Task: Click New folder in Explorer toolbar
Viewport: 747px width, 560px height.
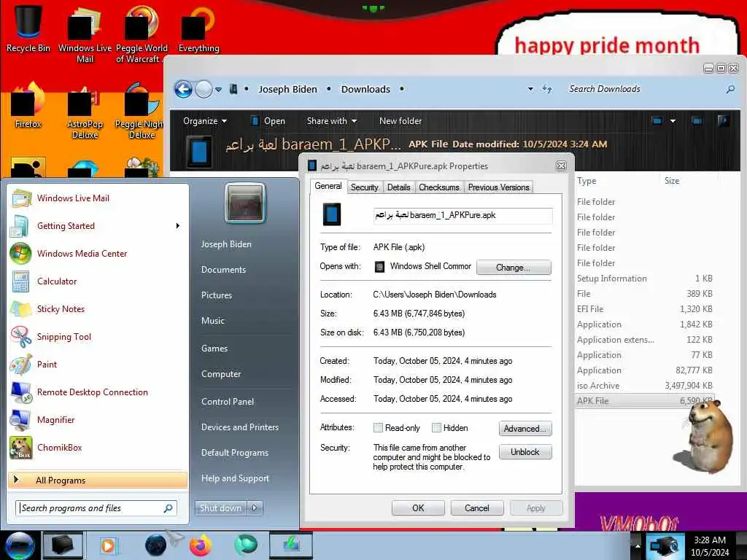Action: coord(400,121)
